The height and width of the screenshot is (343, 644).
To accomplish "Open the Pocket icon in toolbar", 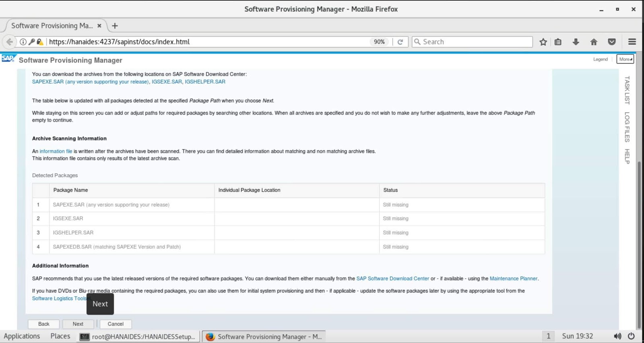I will coord(612,42).
